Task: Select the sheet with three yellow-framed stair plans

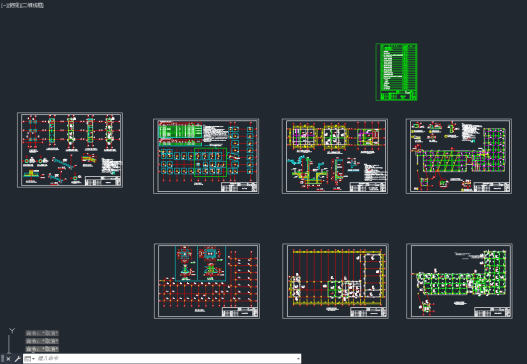Action: click(335, 156)
